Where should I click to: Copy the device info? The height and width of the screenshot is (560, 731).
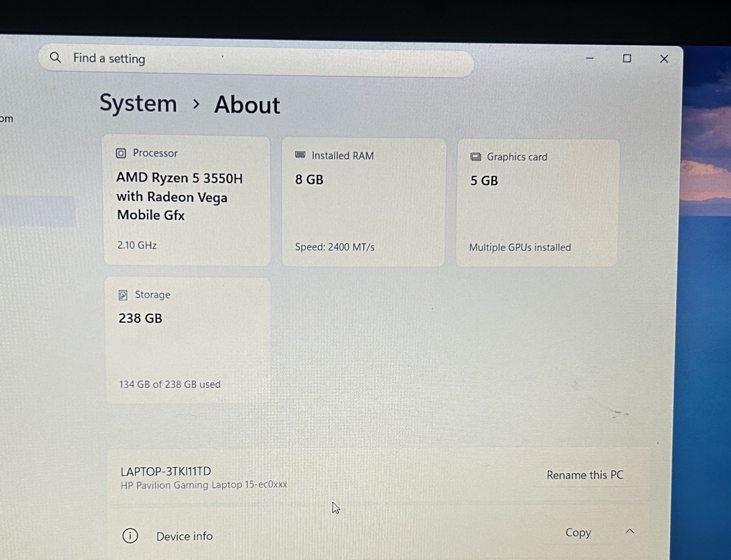pos(578,533)
